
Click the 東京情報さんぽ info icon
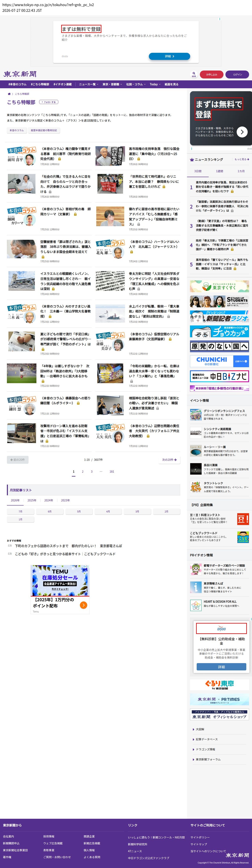(x=196, y=587)
